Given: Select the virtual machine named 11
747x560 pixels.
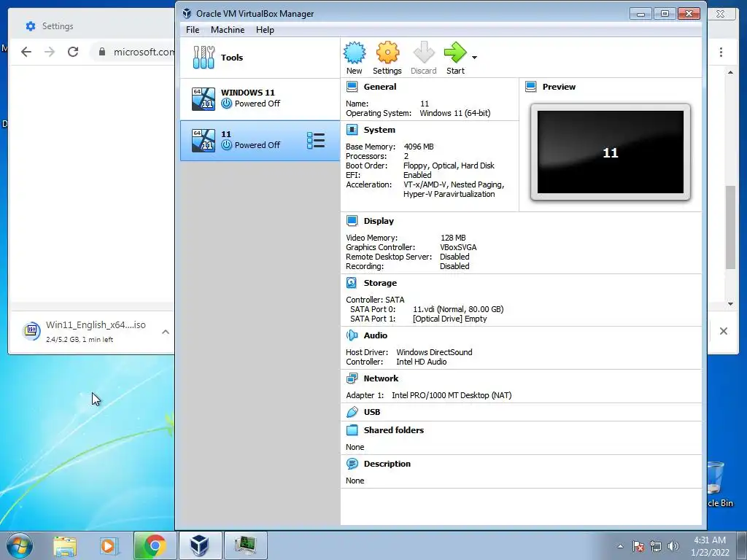Looking at the screenshot, I should pos(260,141).
